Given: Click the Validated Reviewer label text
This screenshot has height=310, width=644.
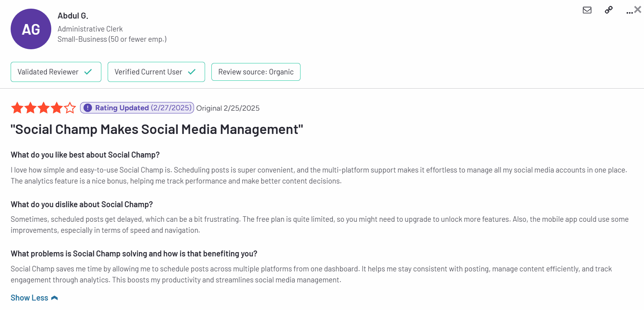Looking at the screenshot, I should click(48, 72).
